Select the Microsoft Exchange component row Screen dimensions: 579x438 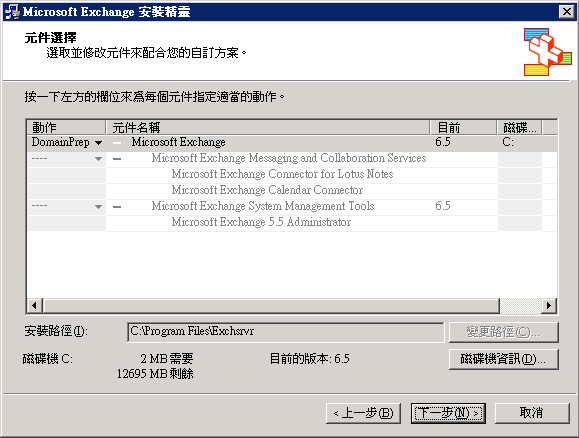click(292, 143)
